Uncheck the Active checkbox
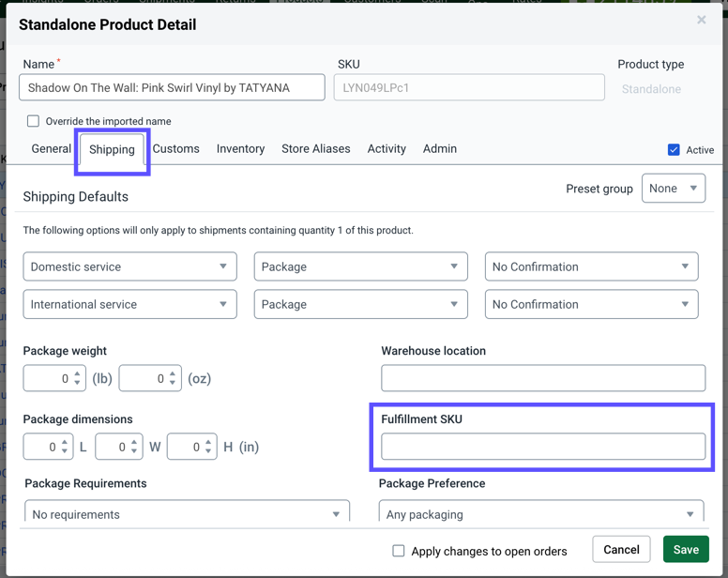This screenshot has width=728, height=578. 674,150
